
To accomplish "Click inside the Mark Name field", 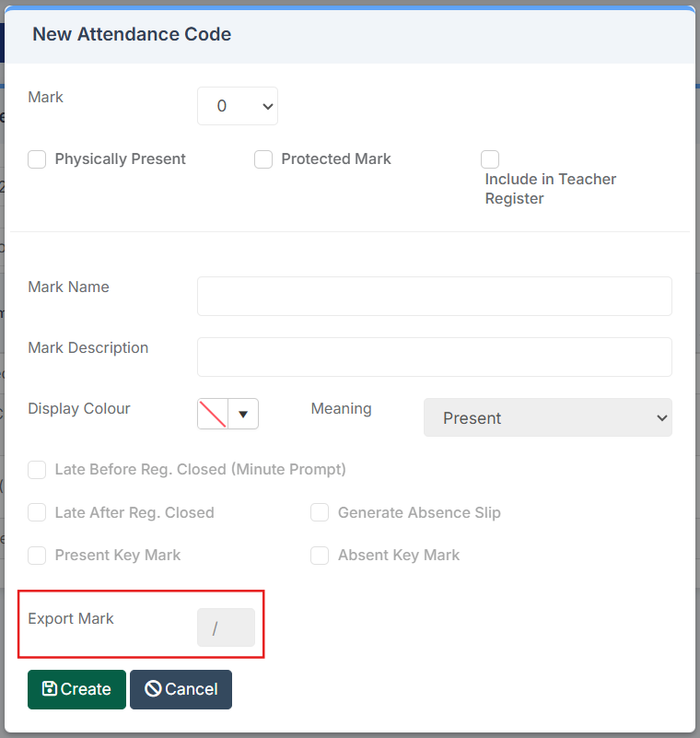I will tap(434, 296).
